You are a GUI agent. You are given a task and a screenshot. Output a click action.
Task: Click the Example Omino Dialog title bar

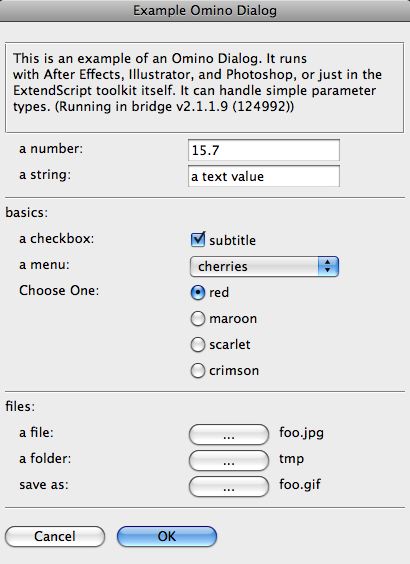205,10
